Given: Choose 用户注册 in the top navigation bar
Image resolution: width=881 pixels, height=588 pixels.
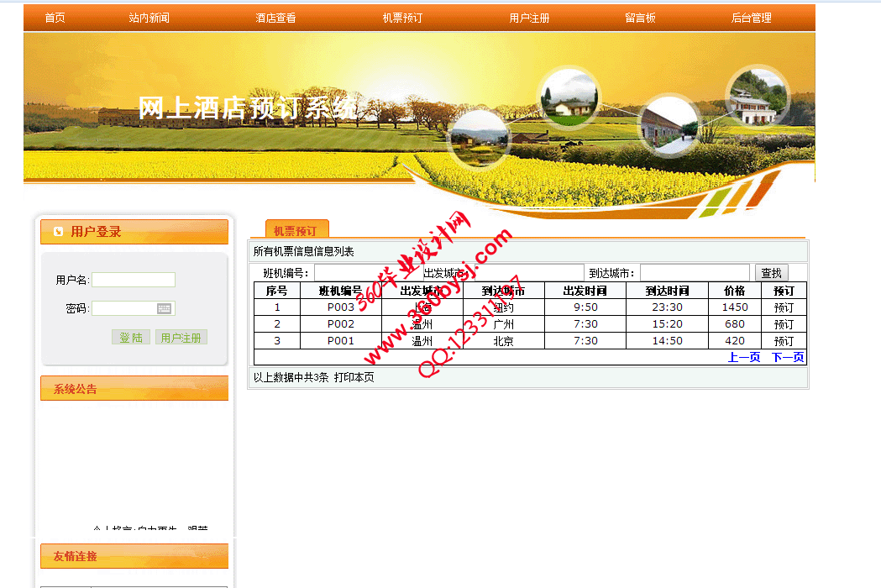Looking at the screenshot, I should (x=529, y=18).
